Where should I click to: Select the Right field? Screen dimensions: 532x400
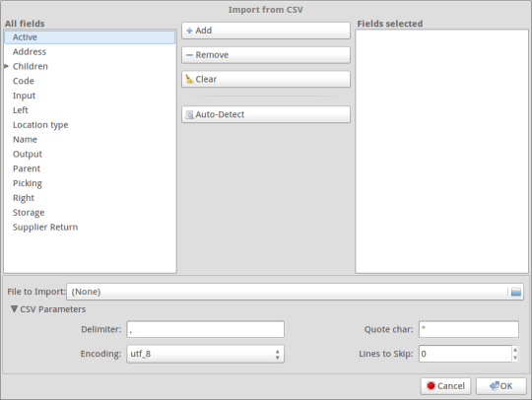(90, 198)
